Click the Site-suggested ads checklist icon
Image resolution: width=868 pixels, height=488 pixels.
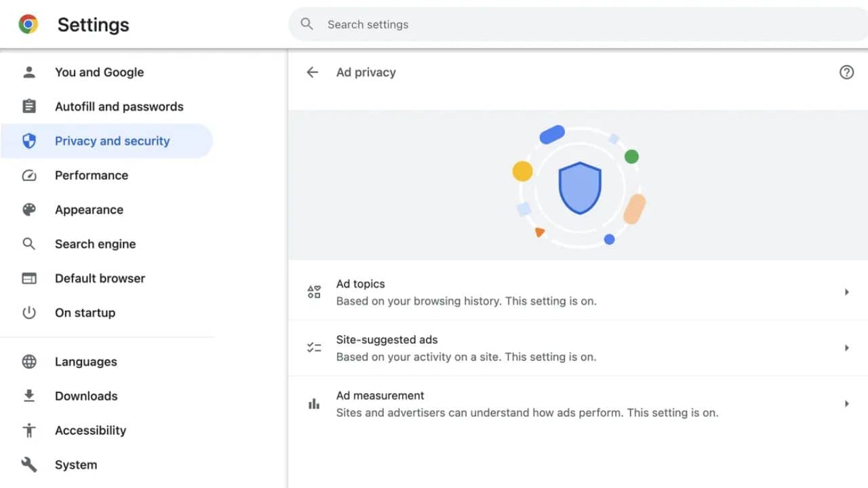point(314,348)
